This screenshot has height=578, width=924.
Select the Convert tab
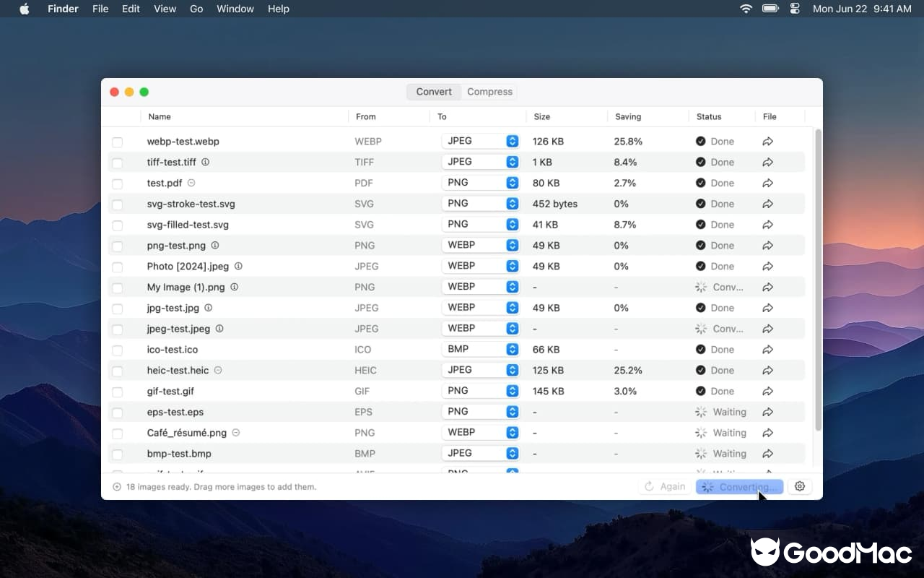tap(434, 92)
